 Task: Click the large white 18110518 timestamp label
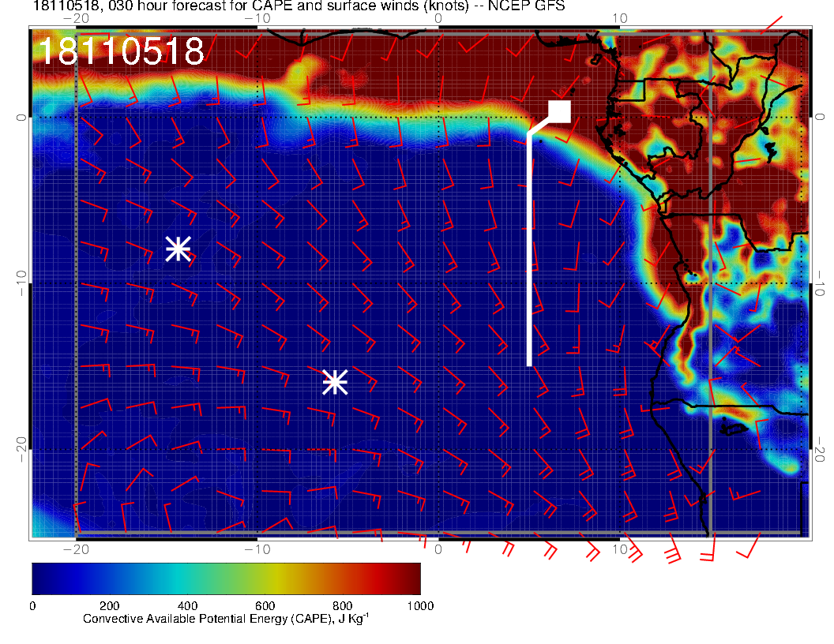click(121, 52)
